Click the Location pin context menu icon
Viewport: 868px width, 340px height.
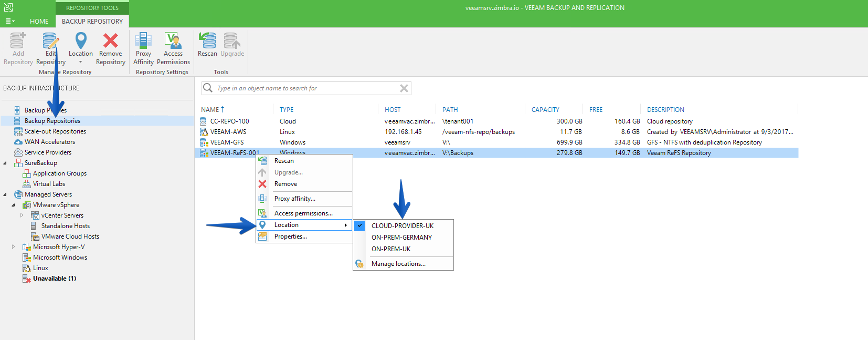click(262, 225)
